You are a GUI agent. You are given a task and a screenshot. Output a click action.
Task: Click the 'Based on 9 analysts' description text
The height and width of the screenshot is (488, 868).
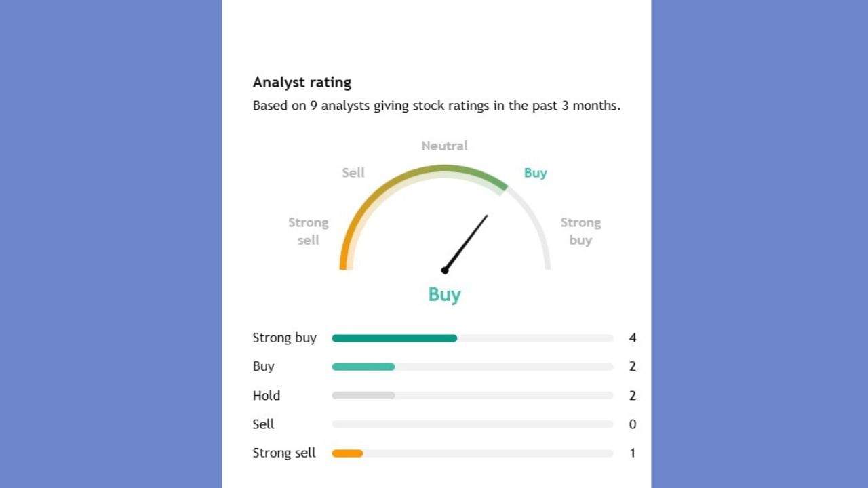436,106
